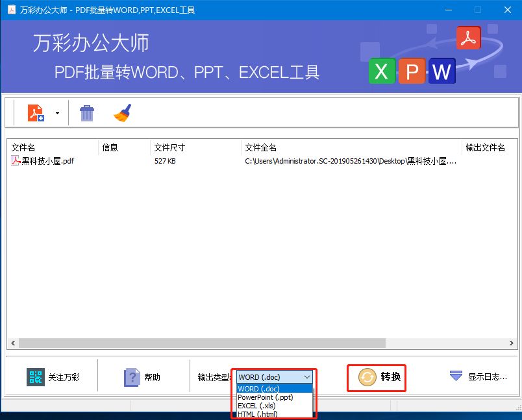Choose HTML (.html) output type

275,414
